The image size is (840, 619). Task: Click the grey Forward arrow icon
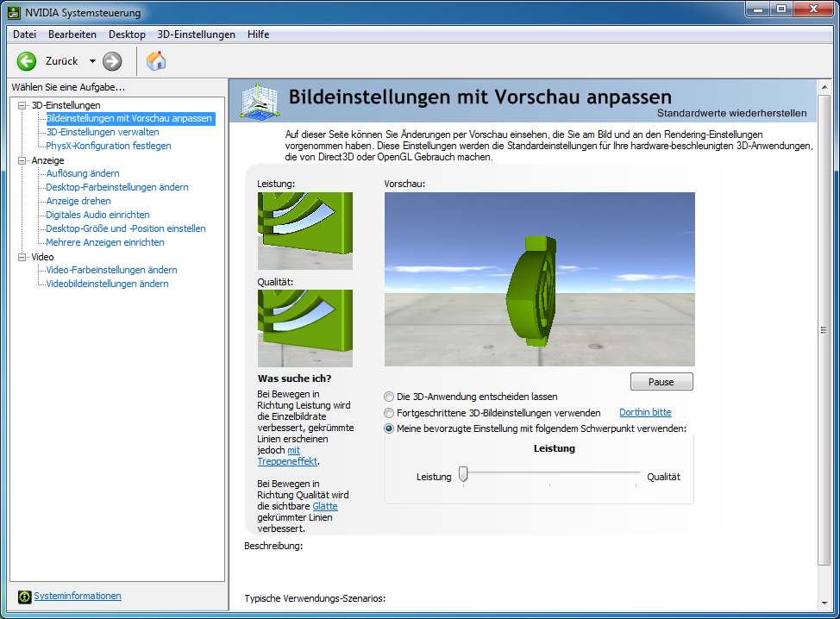112,61
